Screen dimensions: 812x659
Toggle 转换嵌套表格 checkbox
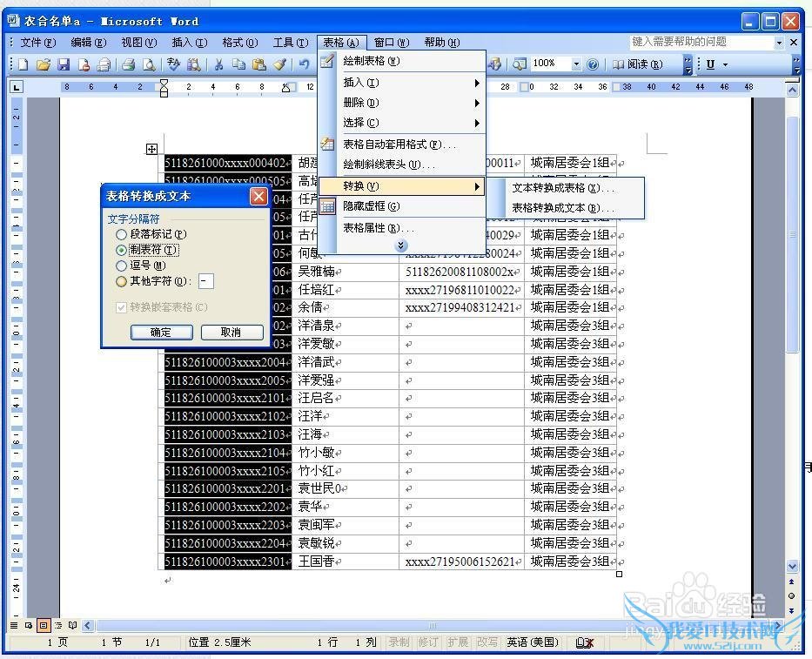121,308
